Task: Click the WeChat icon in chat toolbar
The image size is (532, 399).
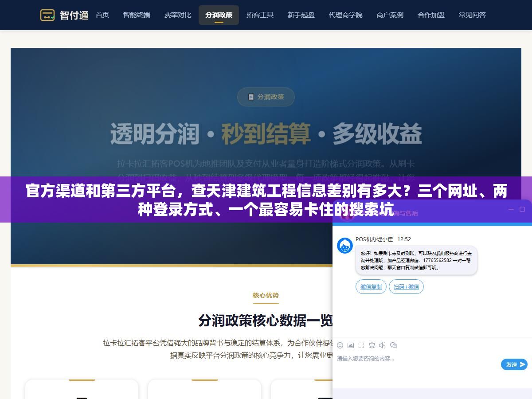Action: click(393, 345)
